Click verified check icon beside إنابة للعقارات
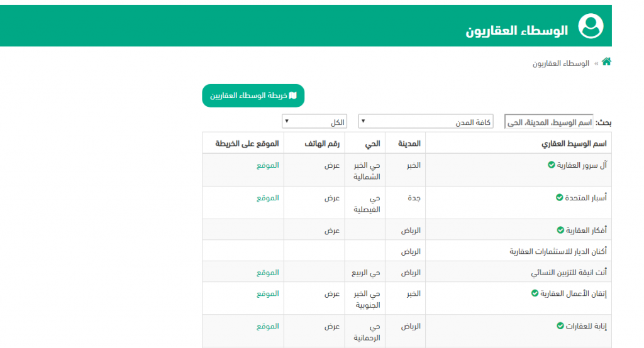644x348 pixels. click(560, 326)
